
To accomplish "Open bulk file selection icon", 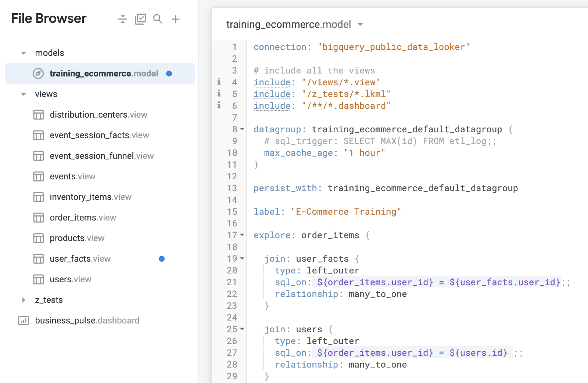I will [140, 19].
